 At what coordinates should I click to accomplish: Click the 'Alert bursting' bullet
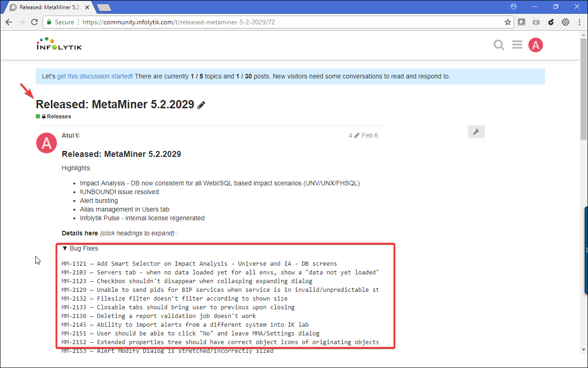pyautogui.click(x=99, y=201)
